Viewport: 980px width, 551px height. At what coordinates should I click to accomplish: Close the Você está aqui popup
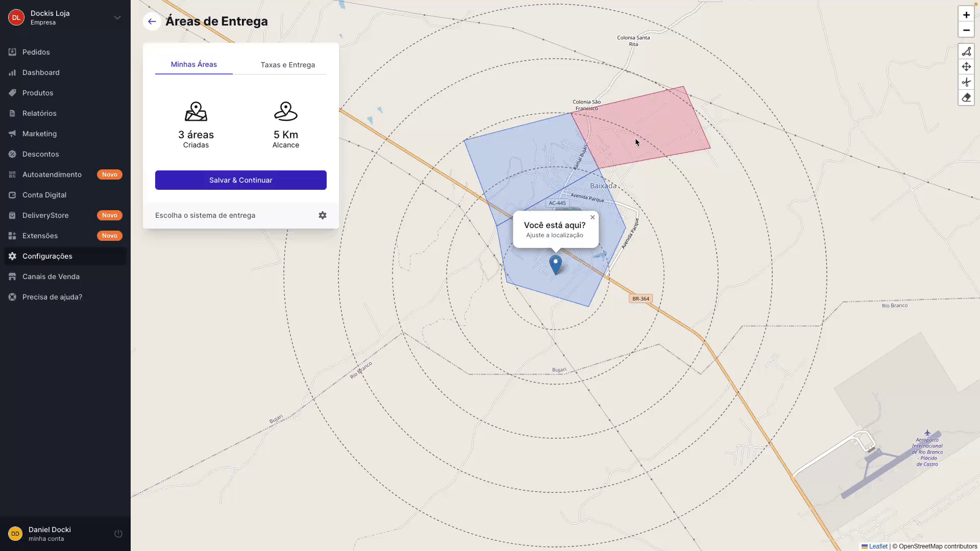click(x=593, y=217)
